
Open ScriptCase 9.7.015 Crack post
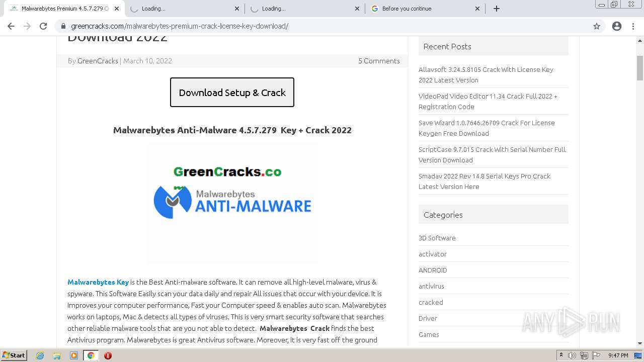point(492,155)
